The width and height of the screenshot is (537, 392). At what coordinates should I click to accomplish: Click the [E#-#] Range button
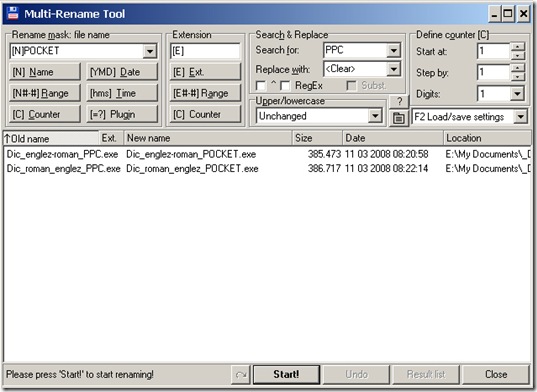(205, 93)
